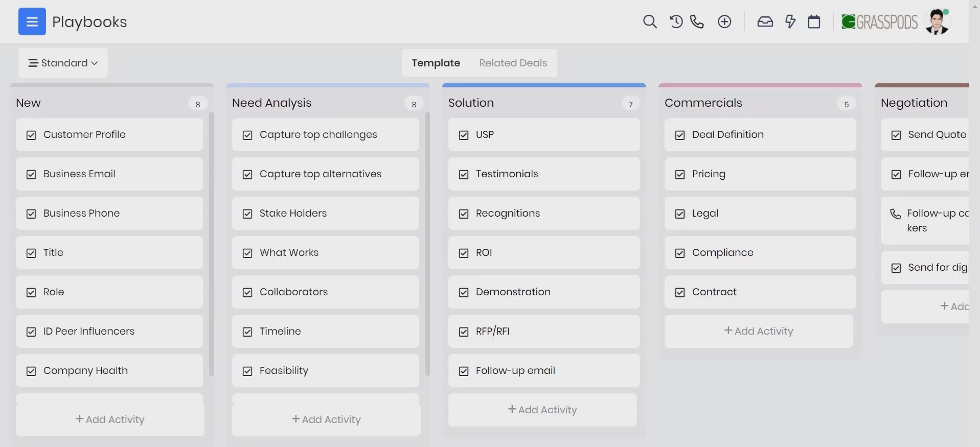Screen dimensions: 980x447
Task: Toggle the Deal Definition checkbox
Action: coord(680,135)
